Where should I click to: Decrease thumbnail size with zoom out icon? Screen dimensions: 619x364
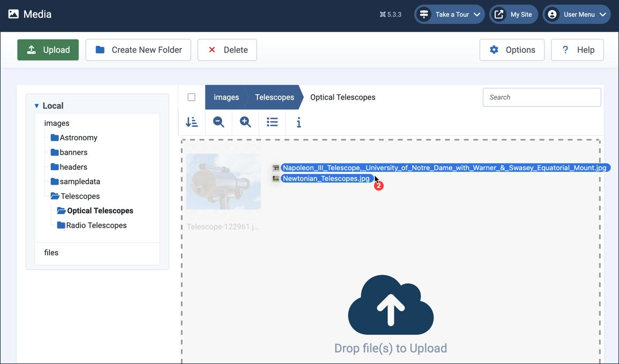coord(219,123)
